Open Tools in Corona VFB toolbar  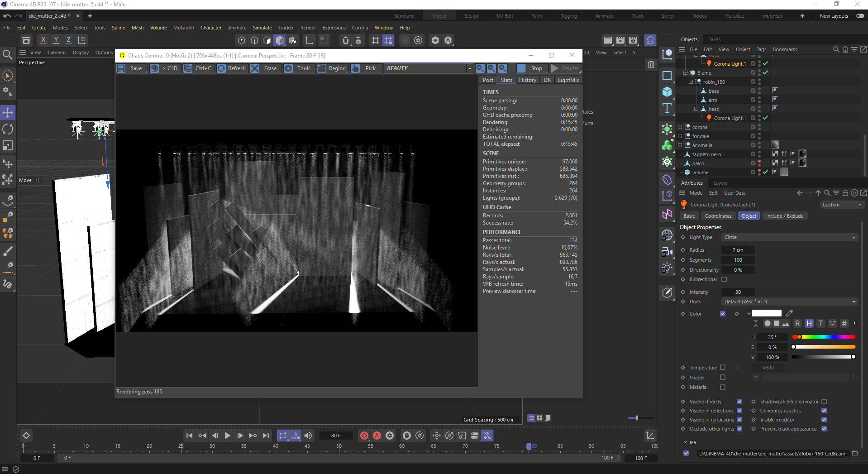click(298, 68)
